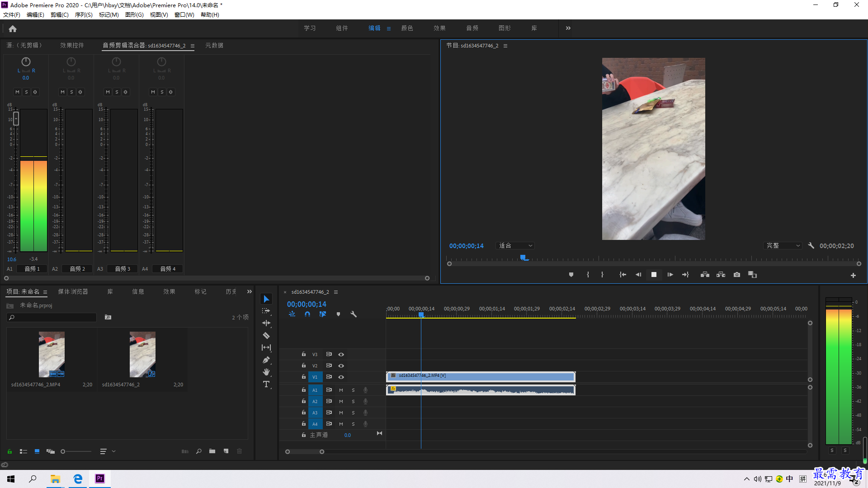Image resolution: width=868 pixels, height=488 pixels.
Task: Click the Extract button
Action: coord(721,275)
